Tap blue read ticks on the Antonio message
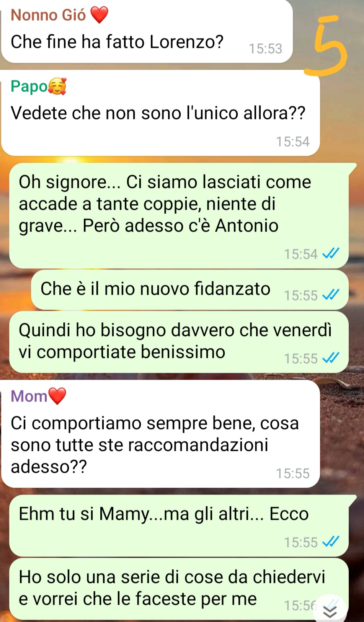 click(x=331, y=254)
